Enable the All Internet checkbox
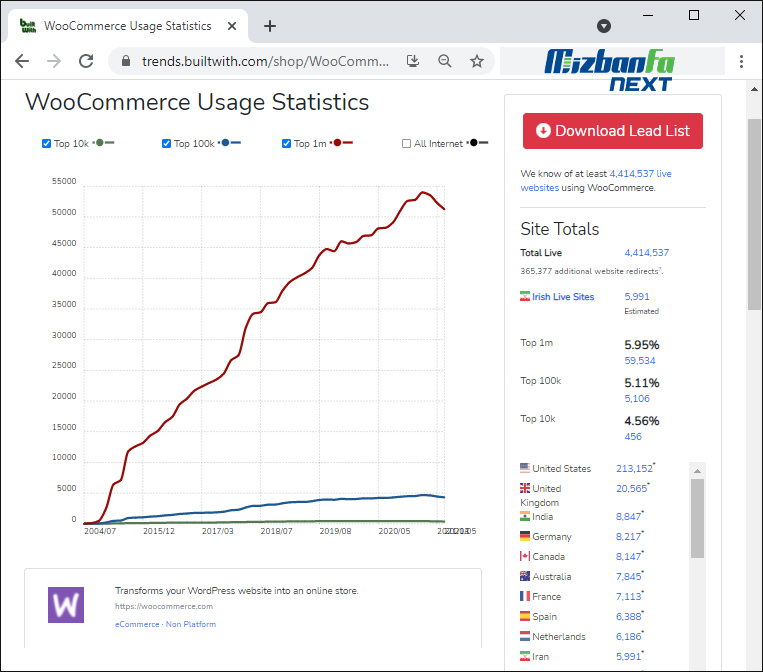 tap(406, 144)
